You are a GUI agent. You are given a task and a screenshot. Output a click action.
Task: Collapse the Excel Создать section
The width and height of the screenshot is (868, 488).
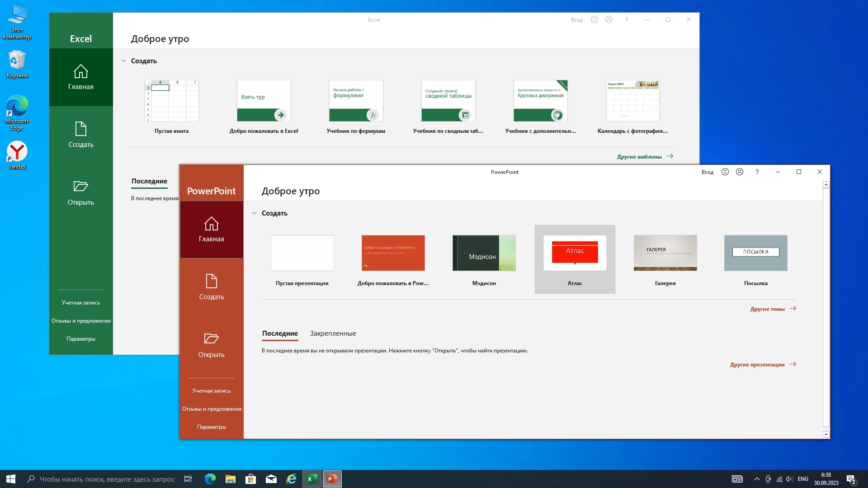click(x=123, y=61)
